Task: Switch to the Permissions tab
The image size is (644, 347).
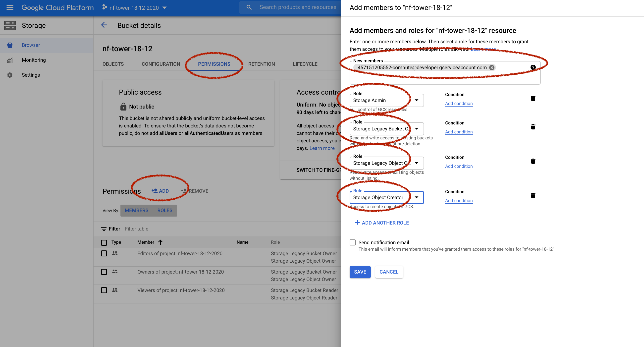Action: [x=214, y=64]
